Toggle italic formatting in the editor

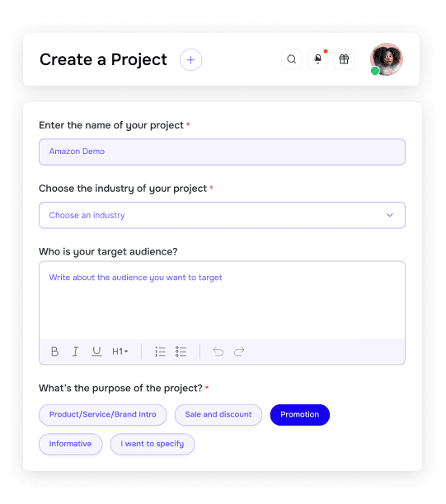pyautogui.click(x=75, y=352)
